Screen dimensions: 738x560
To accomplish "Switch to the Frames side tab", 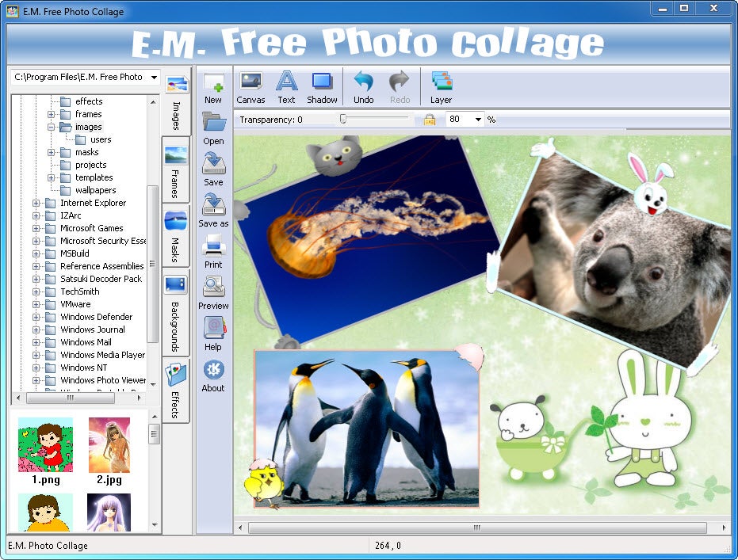I will click(175, 170).
